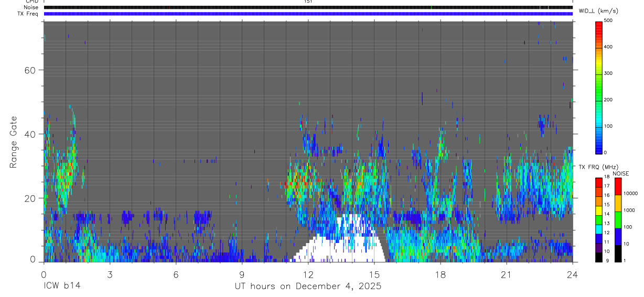Click the 300 tick on width colorbar
This screenshot has height=297, width=644.
pyautogui.click(x=608, y=73)
